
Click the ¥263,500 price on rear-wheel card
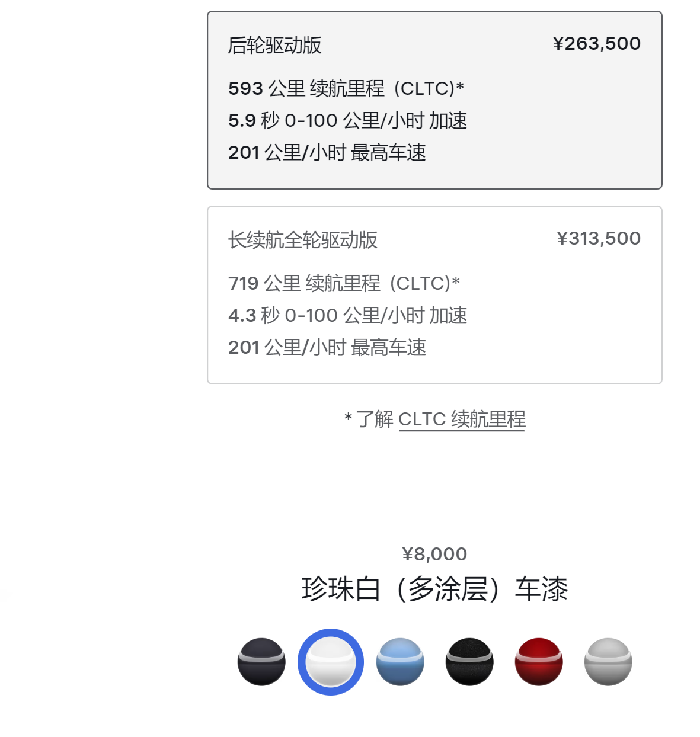(x=597, y=43)
